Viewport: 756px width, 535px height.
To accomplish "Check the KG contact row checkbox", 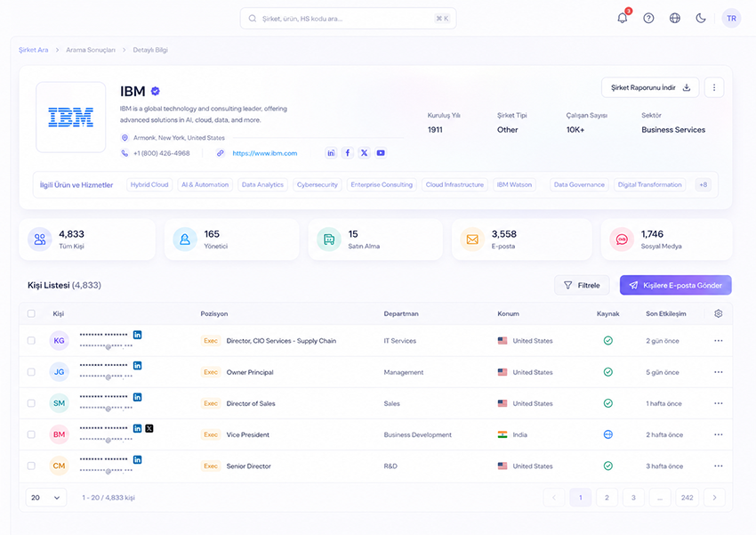I will coord(31,341).
